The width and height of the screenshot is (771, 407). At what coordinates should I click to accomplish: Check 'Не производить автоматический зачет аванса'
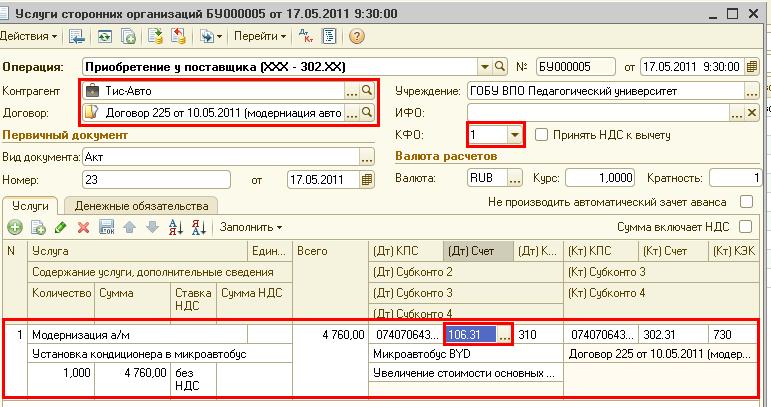click(745, 201)
